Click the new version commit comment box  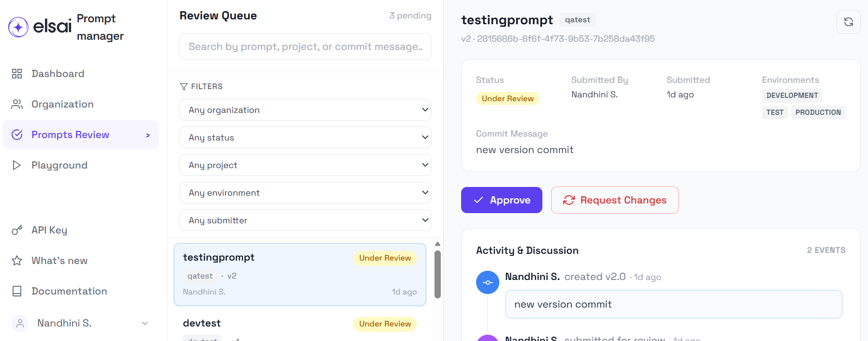[x=674, y=304]
